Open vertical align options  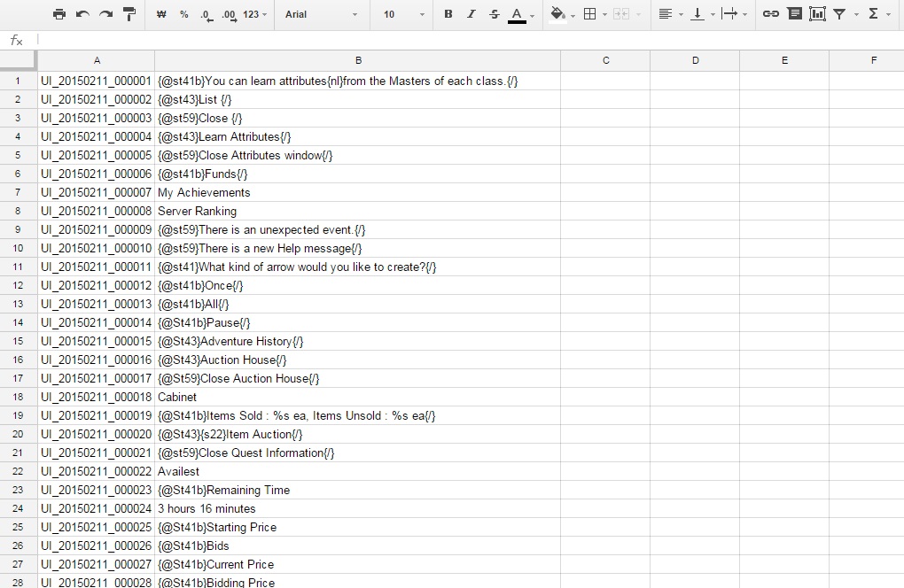[697, 14]
